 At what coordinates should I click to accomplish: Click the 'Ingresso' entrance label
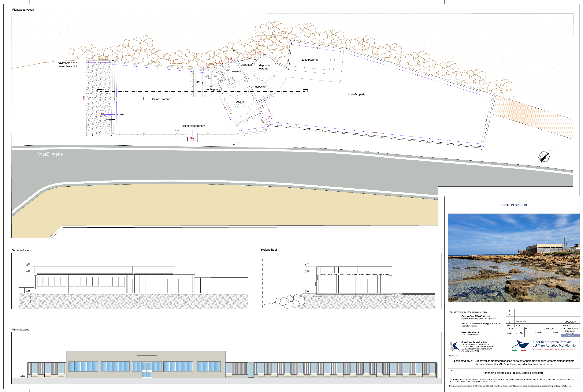[121, 114]
